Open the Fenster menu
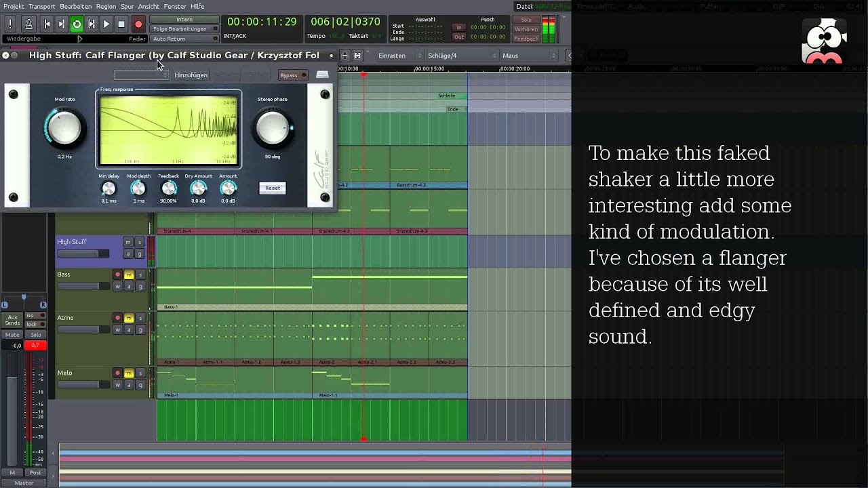The height and width of the screenshot is (488, 868). click(x=175, y=6)
